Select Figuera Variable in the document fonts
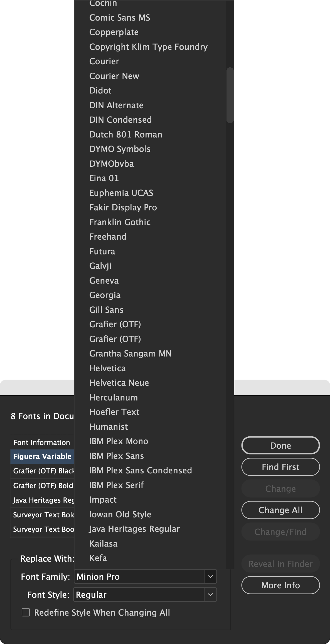 42,456
